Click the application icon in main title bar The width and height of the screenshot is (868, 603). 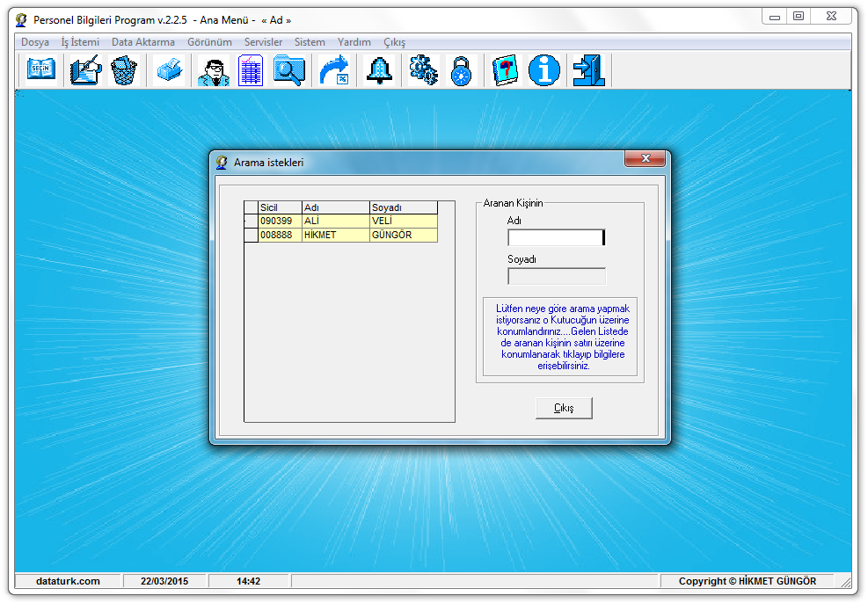(x=22, y=20)
